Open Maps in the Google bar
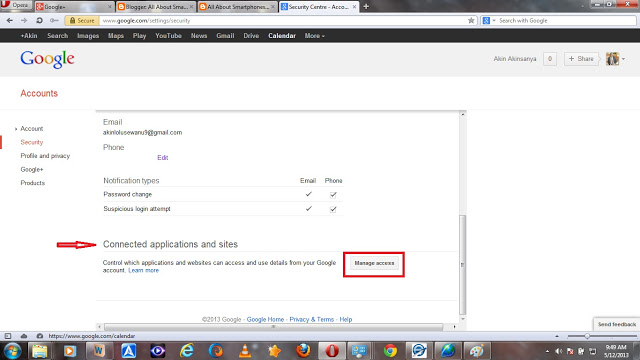The height and width of the screenshot is (360, 640). pos(116,36)
